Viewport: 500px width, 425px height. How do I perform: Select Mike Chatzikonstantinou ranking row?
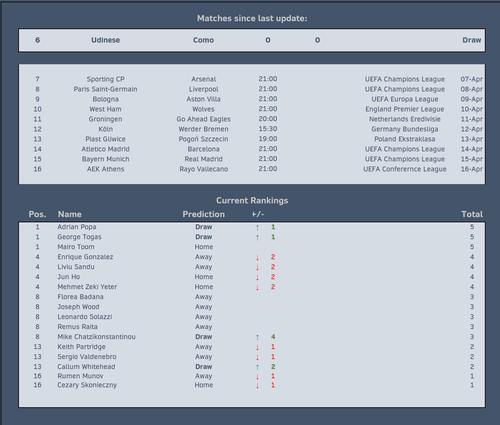click(252, 337)
